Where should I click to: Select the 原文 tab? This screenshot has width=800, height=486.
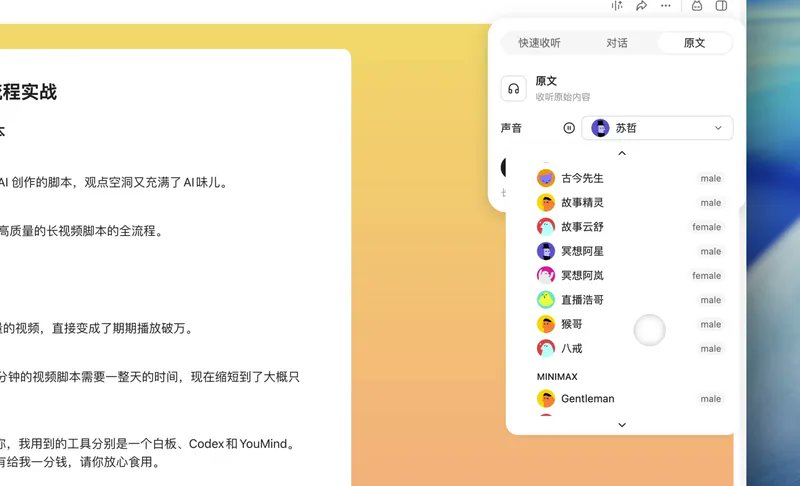click(694, 43)
